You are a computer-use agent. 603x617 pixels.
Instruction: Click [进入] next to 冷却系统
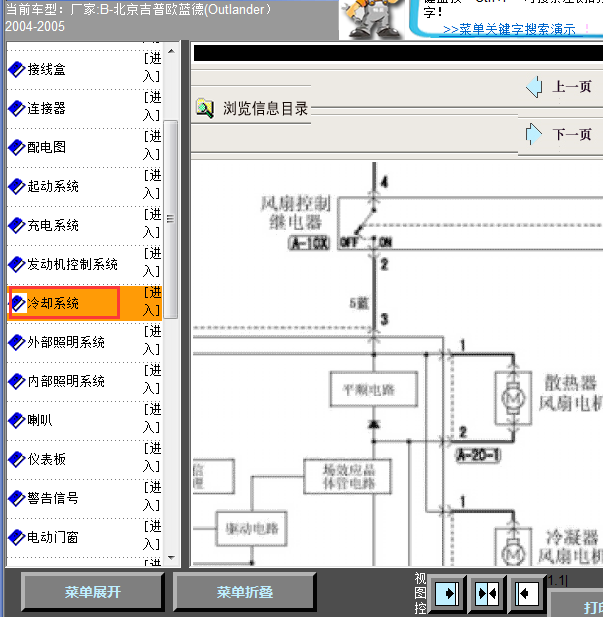[x=152, y=301]
